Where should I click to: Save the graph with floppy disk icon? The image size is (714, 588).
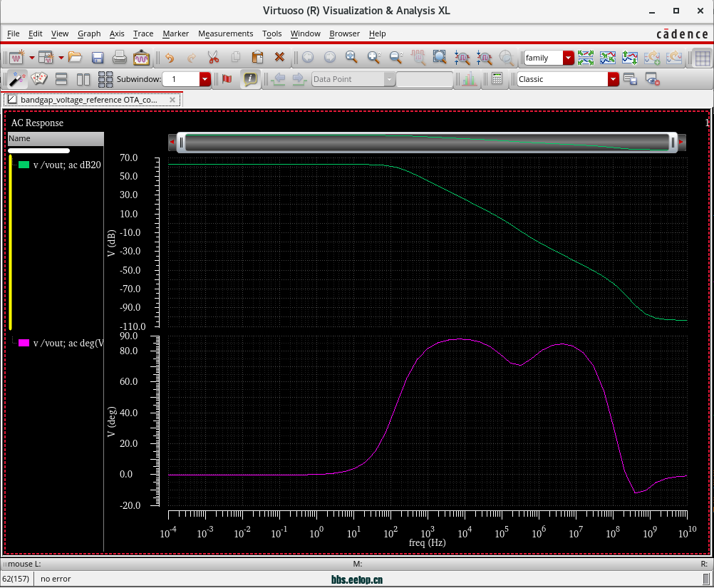click(98, 58)
